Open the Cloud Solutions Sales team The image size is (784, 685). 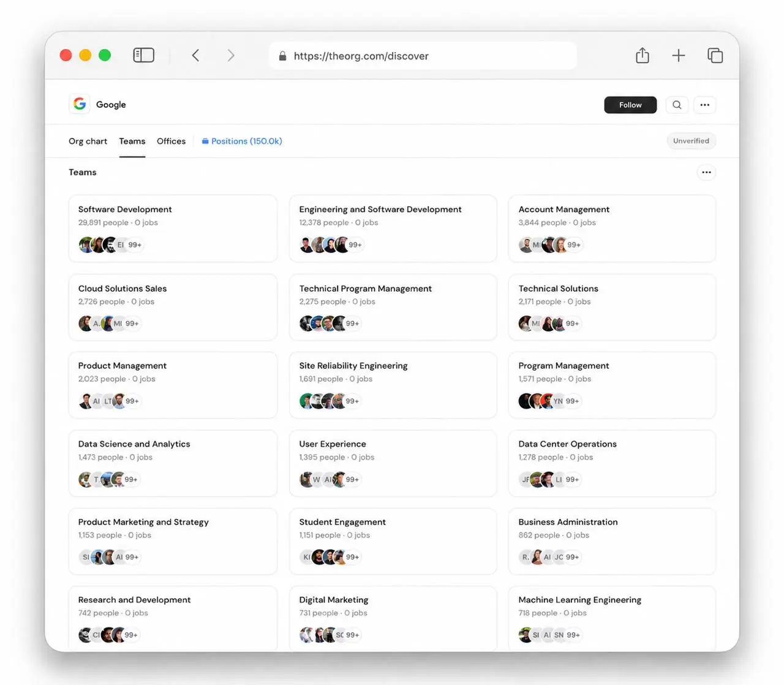[173, 307]
